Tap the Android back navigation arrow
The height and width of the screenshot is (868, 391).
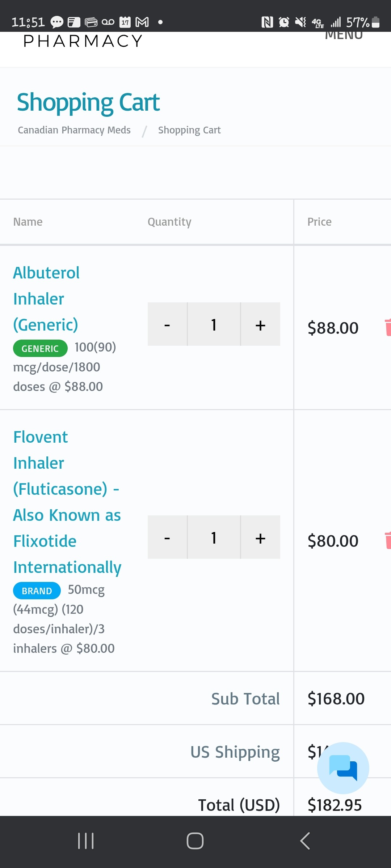pyautogui.click(x=305, y=841)
